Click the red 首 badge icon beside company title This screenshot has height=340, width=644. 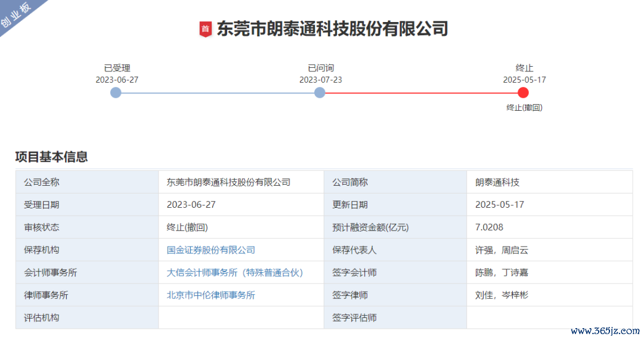(x=205, y=29)
